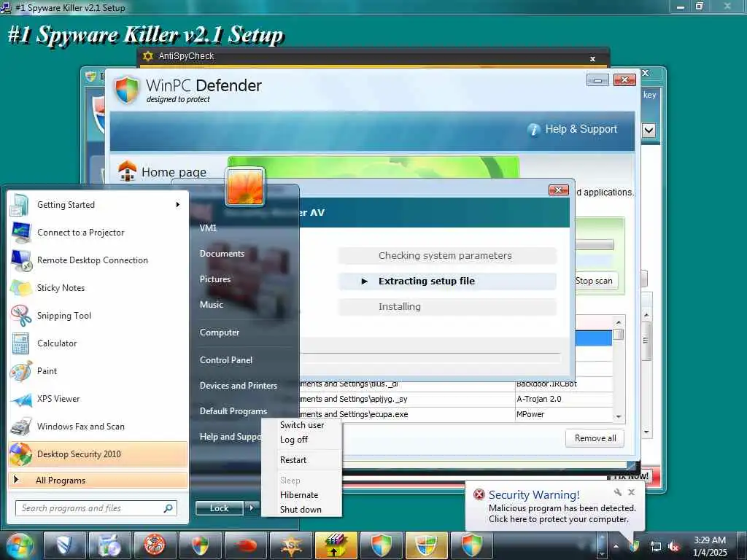The height and width of the screenshot is (560, 747).
Task: Click the Extracting setup file step
Action: click(447, 281)
